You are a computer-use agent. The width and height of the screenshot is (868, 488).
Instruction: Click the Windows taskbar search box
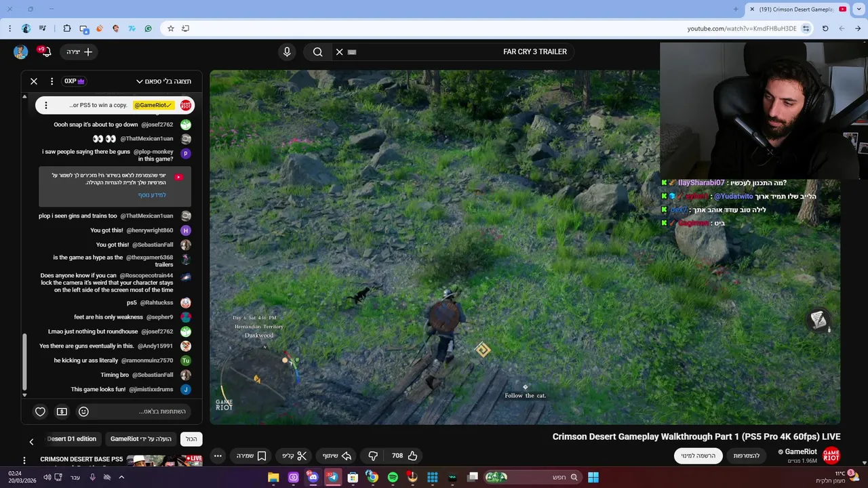tap(532, 477)
